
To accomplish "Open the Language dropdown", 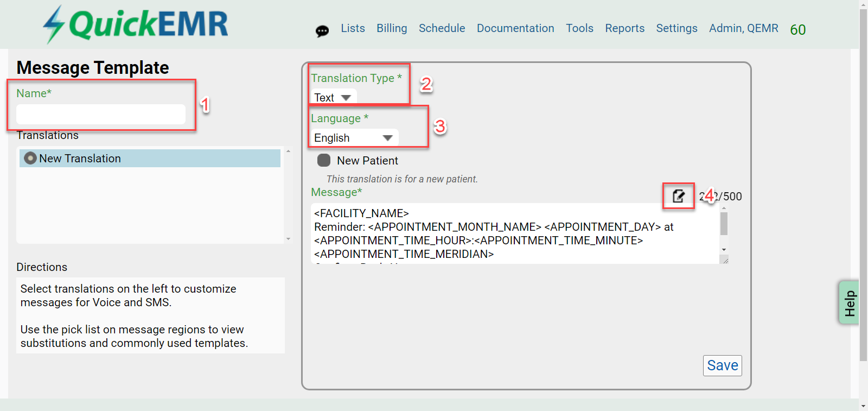I will click(354, 137).
